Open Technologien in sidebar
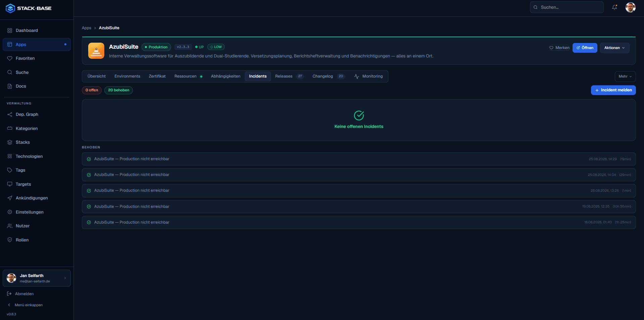 tap(37, 156)
